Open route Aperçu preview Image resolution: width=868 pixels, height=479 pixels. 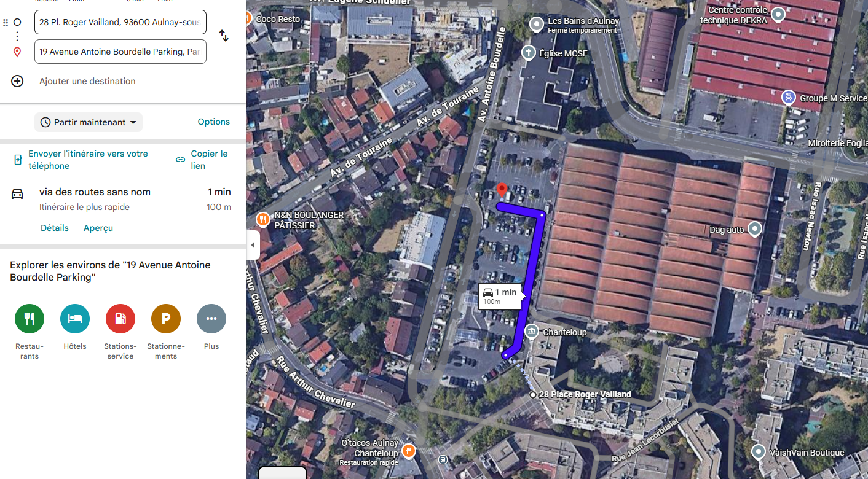click(98, 228)
